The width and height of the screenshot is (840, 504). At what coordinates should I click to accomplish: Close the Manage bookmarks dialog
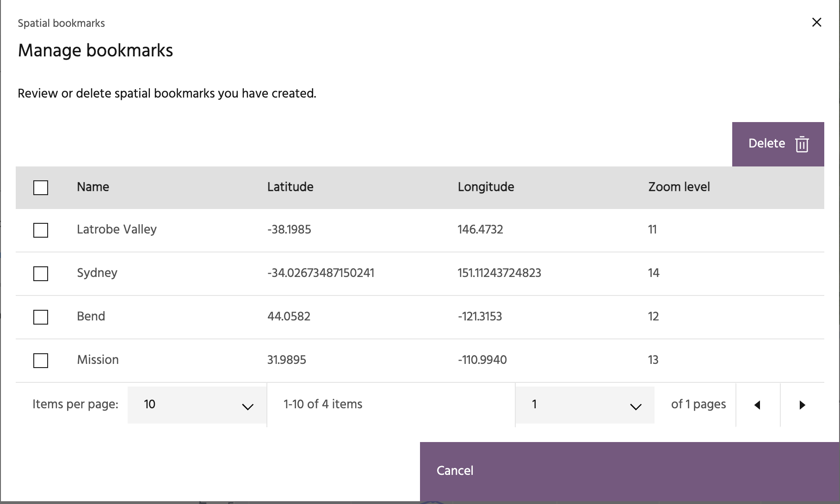point(816,23)
